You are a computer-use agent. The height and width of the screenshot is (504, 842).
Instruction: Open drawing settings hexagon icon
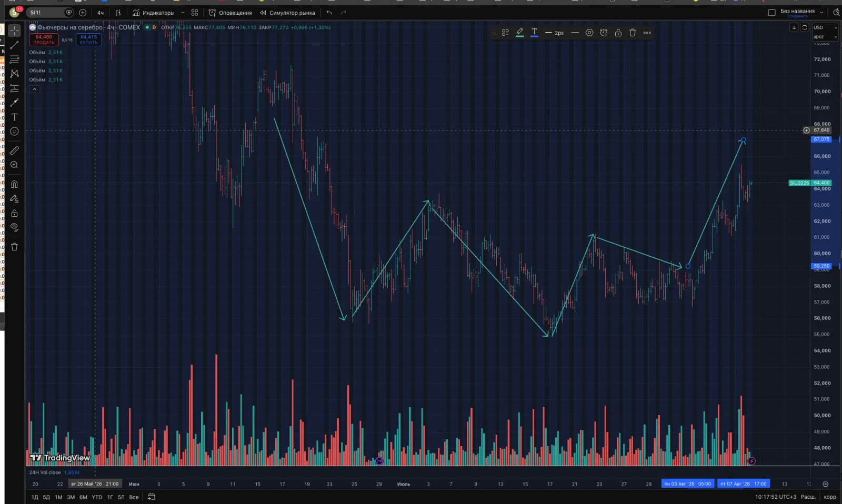pos(589,33)
